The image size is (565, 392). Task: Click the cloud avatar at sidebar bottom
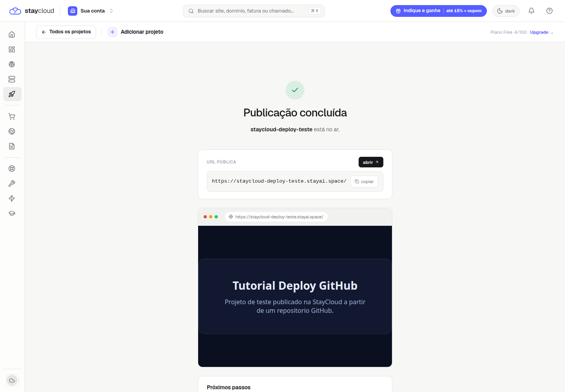point(12,380)
